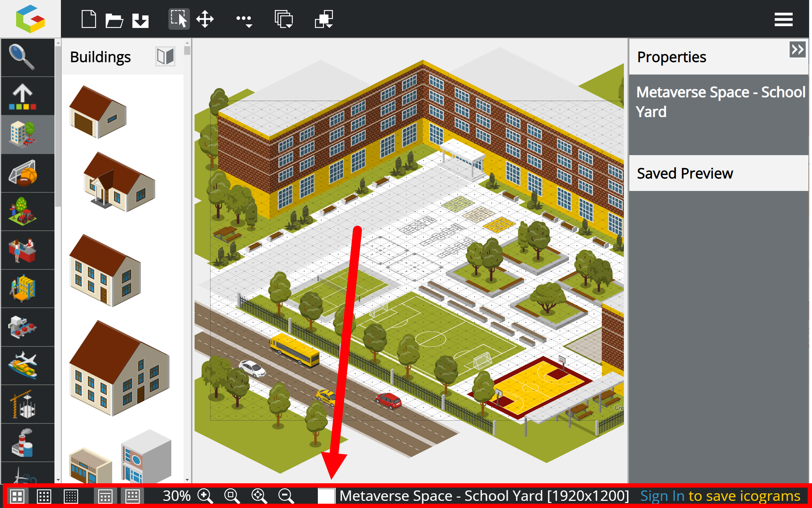Activate the move pan tool

(x=205, y=19)
